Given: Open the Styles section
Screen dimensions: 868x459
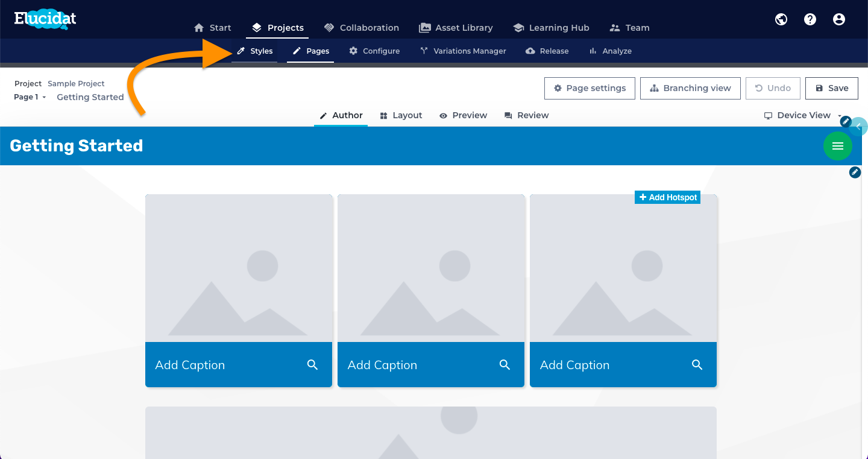Looking at the screenshot, I should point(254,51).
